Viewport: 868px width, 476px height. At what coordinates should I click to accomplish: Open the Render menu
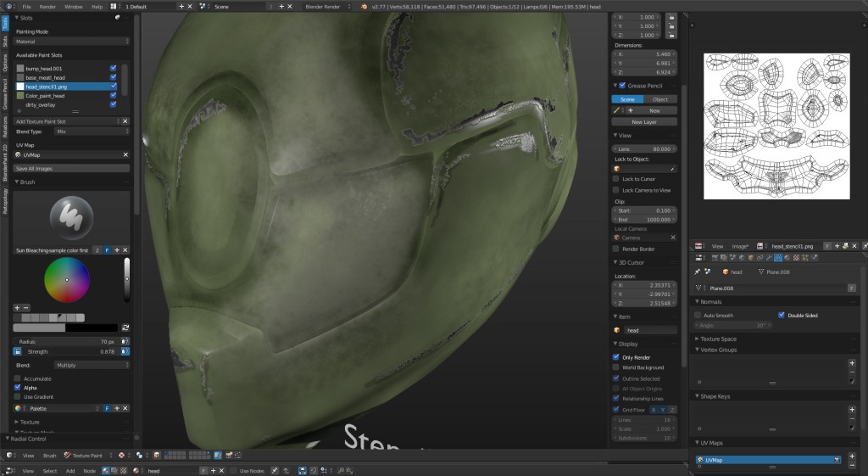click(x=47, y=6)
